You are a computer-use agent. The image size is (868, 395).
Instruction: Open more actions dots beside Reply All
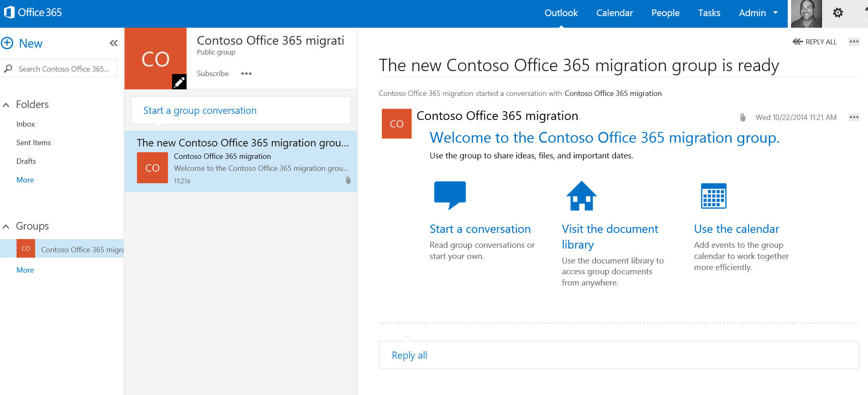[x=854, y=41]
